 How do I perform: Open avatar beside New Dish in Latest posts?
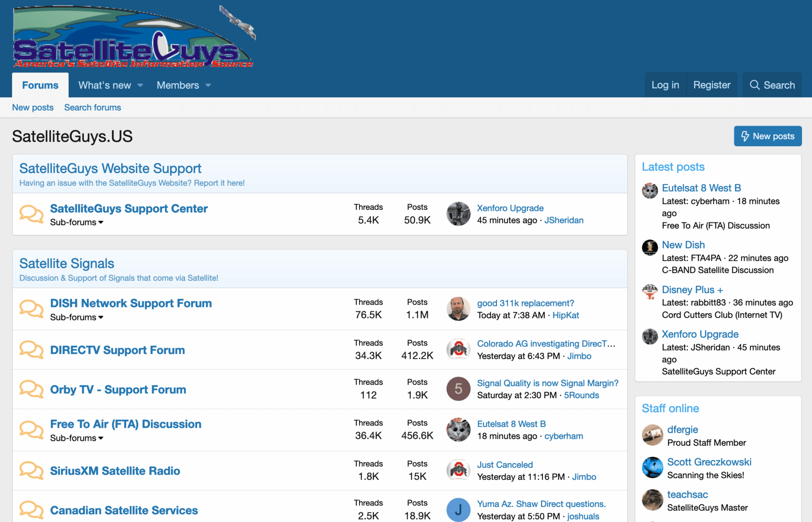pos(650,247)
